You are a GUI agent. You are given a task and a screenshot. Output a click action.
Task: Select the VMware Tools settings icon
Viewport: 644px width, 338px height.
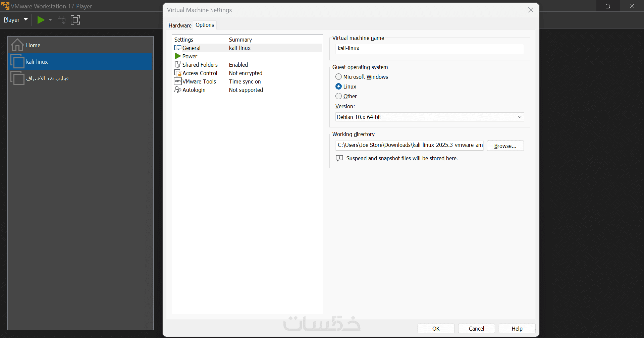178,81
